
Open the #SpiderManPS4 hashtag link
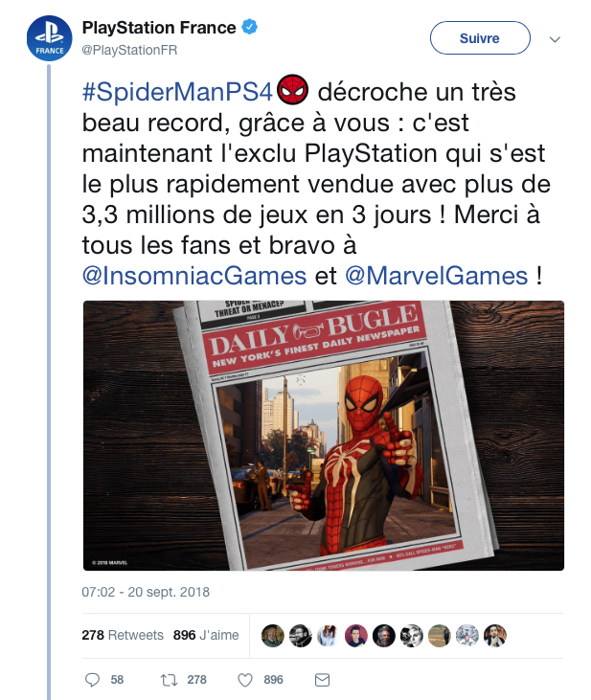(177, 92)
